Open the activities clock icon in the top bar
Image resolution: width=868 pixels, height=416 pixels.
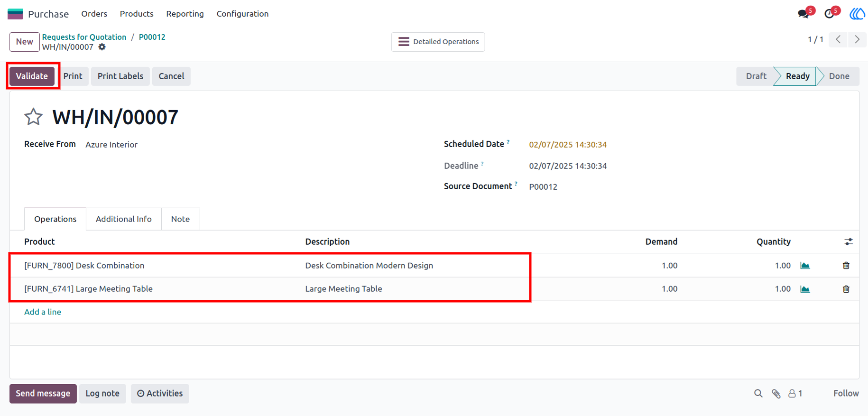pyautogui.click(x=829, y=13)
